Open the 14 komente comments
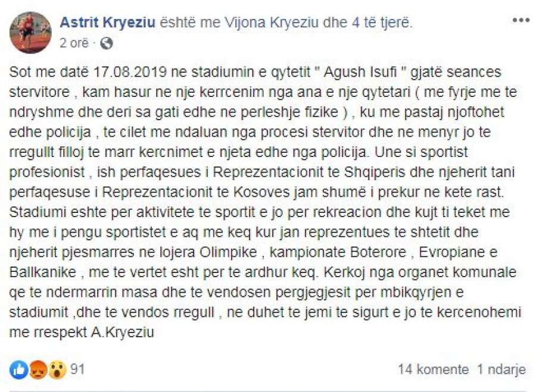The width and height of the screenshot is (536, 392). (433, 369)
